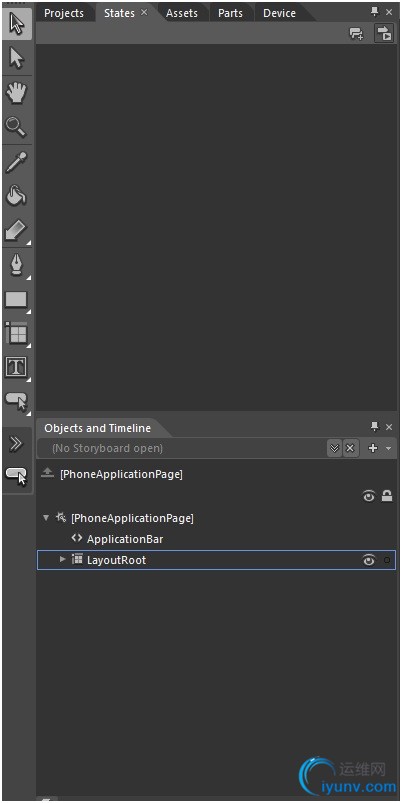Activate the Zoom magnifier tool
This screenshot has height=803, width=402.
[x=16, y=126]
